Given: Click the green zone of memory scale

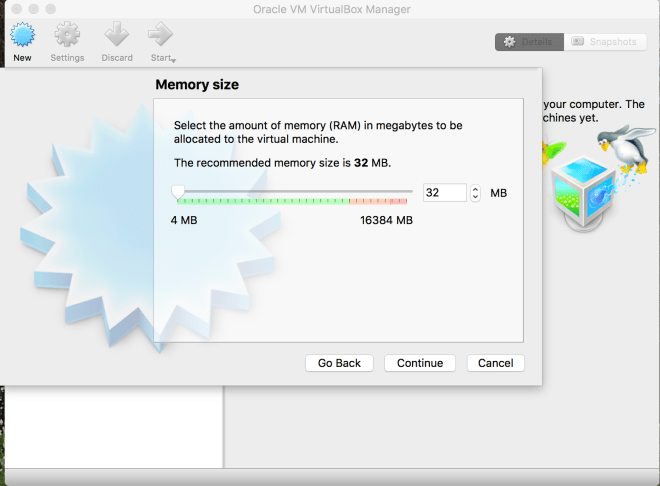Looking at the screenshot, I should [x=263, y=202].
